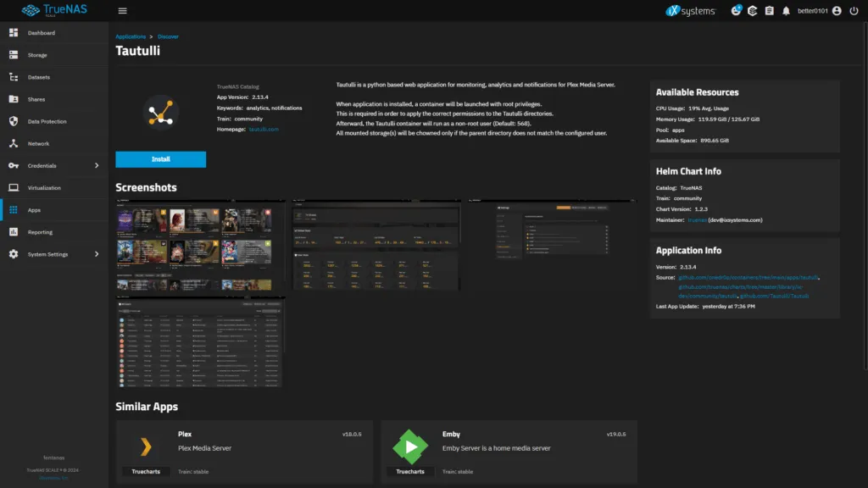Select the Apps grid icon in sidebar
Viewport: 868px width, 488px height.
(13, 209)
